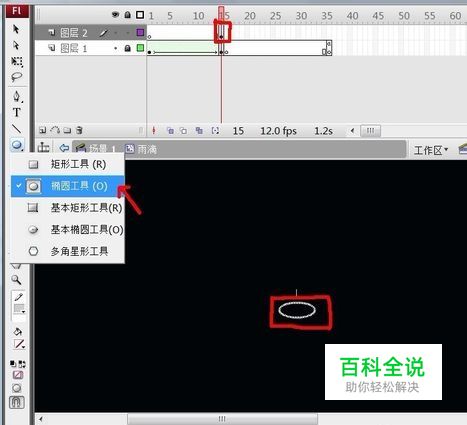Click the back arrow in edit bar

(x=64, y=148)
